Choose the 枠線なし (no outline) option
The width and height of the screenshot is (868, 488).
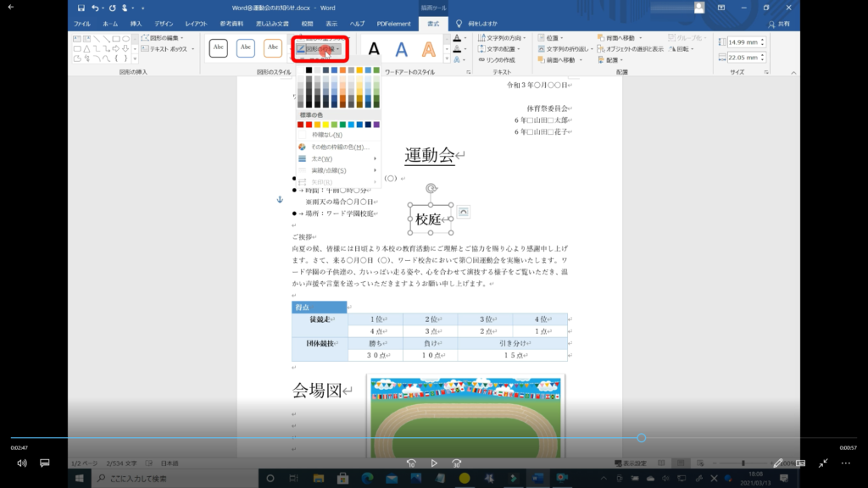tap(326, 135)
